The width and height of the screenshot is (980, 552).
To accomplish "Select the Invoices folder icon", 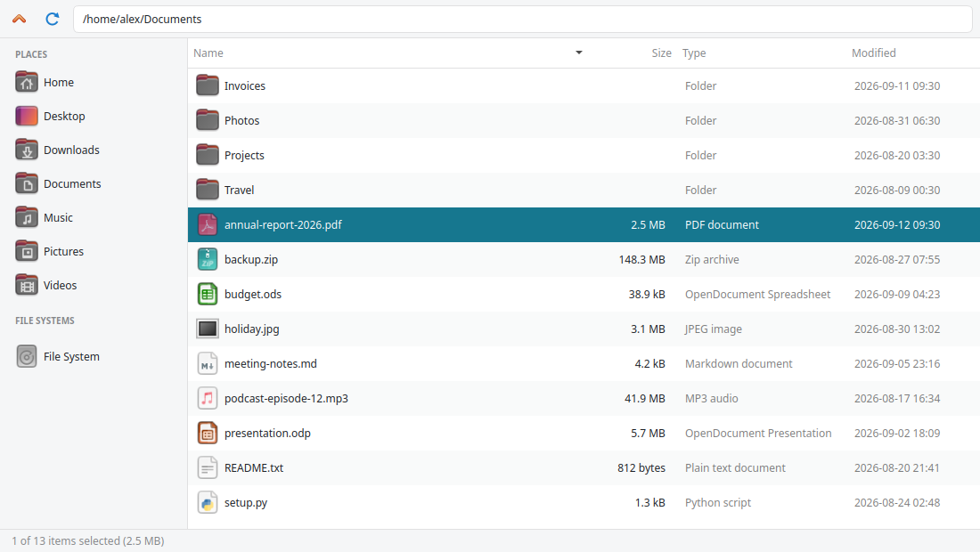I will point(207,85).
